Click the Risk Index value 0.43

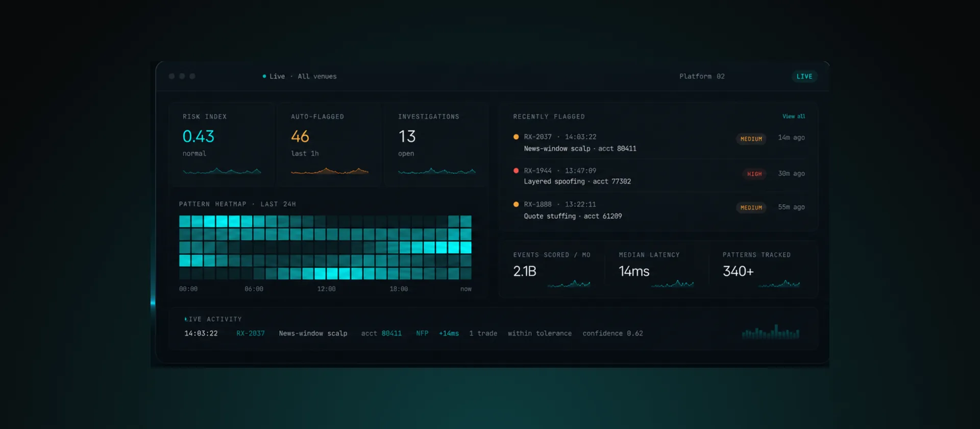(x=199, y=136)
